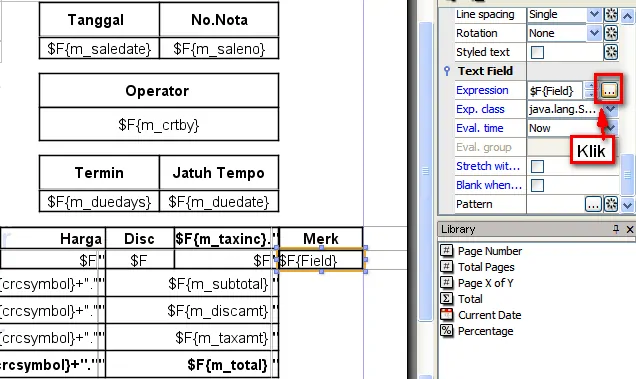Select the $F{m_taxinc} header cell
The height and width of the screenshot is (379, 636).
pyautogui.click(x=224, y=238)
